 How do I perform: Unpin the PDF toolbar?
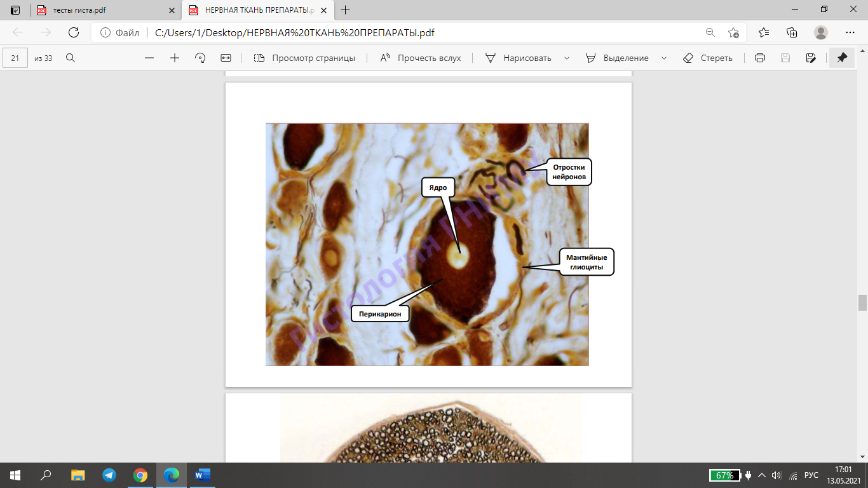[842, 58]
